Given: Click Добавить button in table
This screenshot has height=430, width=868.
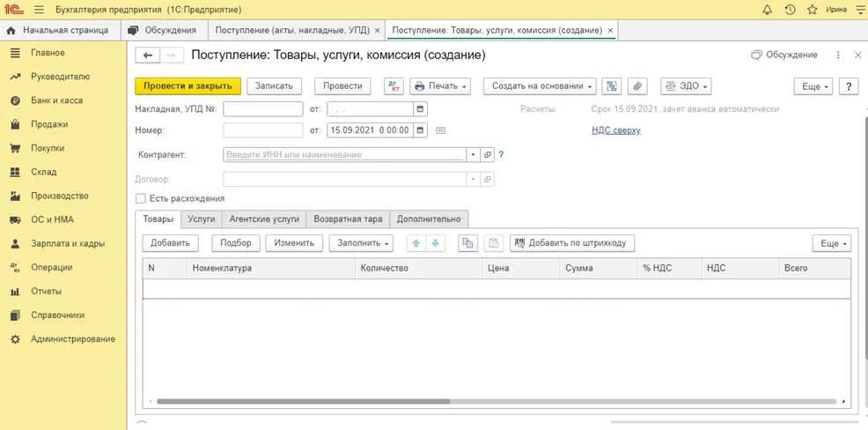Looking at the screenshot, I should coord(170,242).
